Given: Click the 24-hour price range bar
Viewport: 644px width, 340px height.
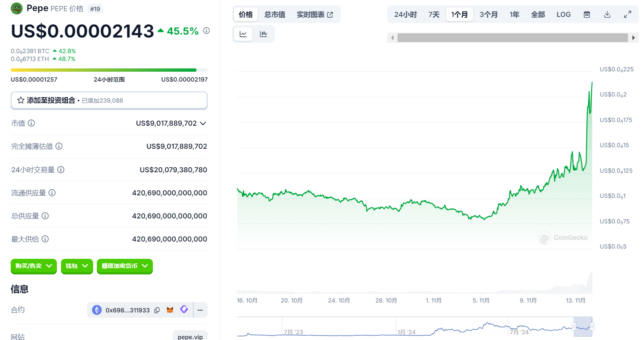Looking at the screenshot, I should tap(109, 70).
